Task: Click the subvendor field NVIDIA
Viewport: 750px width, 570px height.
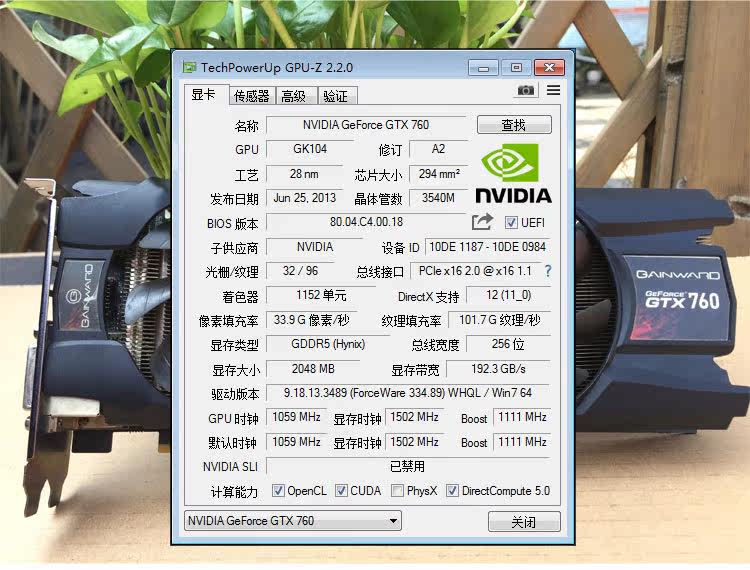Action: pyautogui.click(x=315, y=247)
